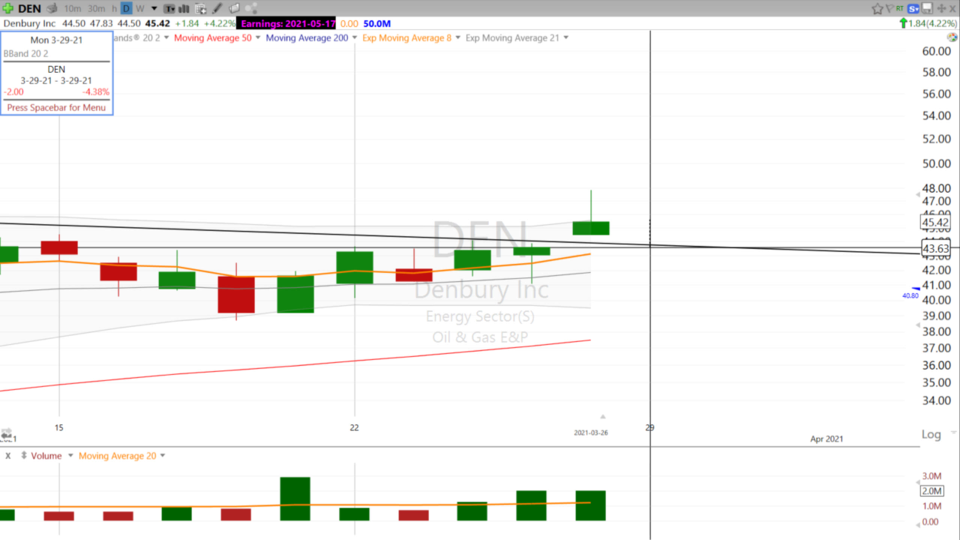Screen dimensions: 960x540
Task: Click the 43.63 crosshair price label
Action: (x=936, y=249)
